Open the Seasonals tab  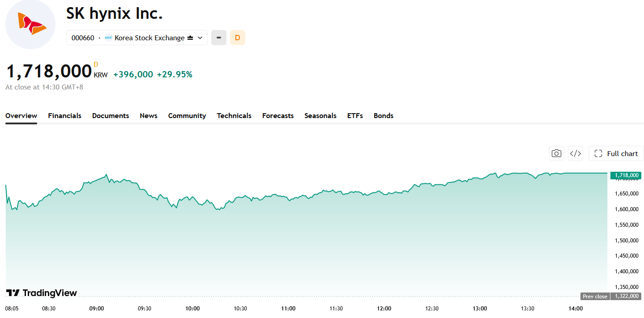point(320,116)
